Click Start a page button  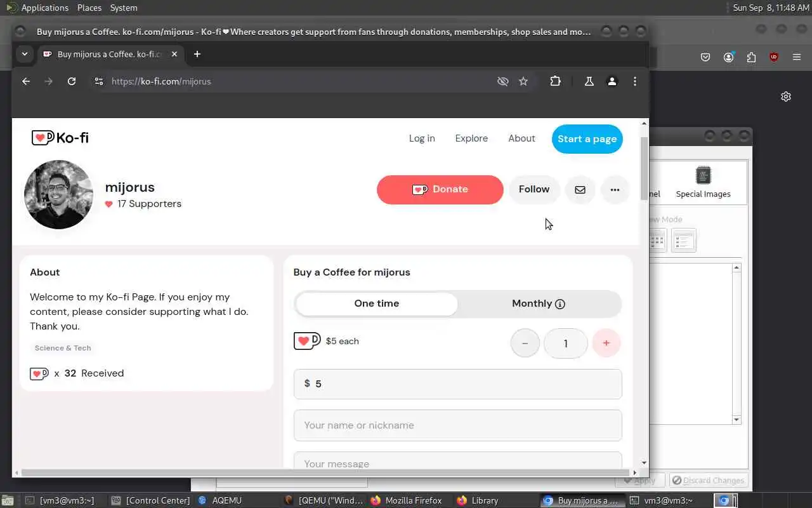click(587, 139)
